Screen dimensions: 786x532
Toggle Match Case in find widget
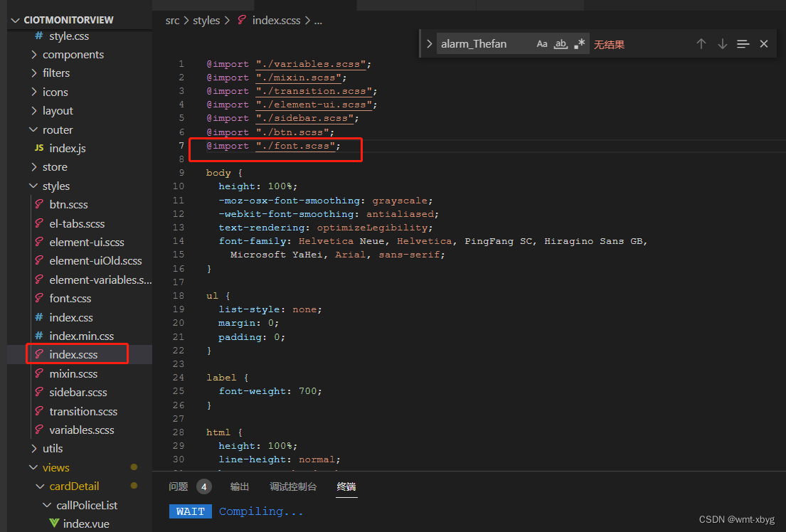point(542,44)
